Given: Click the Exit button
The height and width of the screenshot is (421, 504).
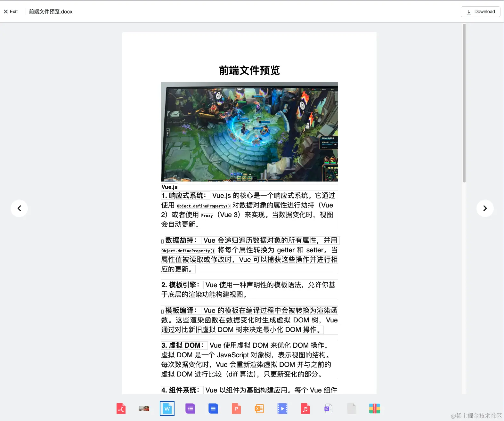Looking at the screenshot, I should pos(11,12).
